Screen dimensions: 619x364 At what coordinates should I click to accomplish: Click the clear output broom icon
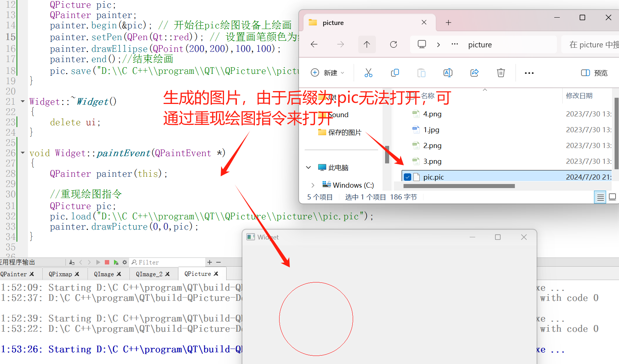72,262
